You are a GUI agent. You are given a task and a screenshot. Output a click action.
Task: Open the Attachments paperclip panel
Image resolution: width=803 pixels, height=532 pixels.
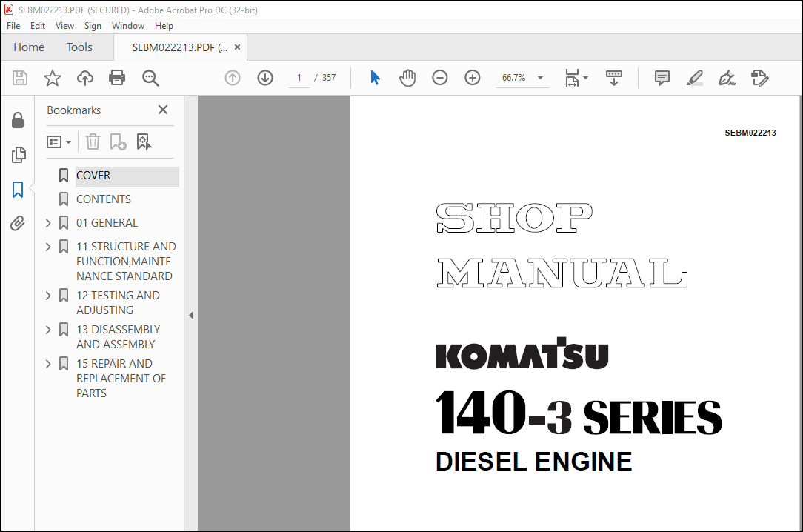tap(18, 223)
